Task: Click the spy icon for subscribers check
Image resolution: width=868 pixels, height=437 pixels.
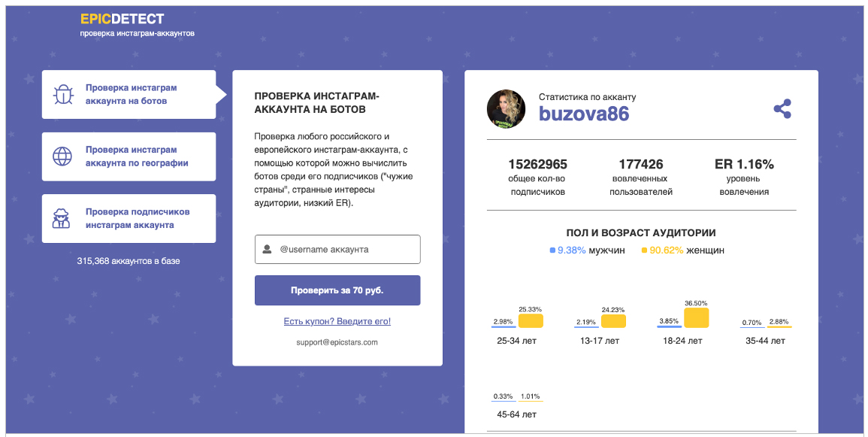Action: (62, 218)
